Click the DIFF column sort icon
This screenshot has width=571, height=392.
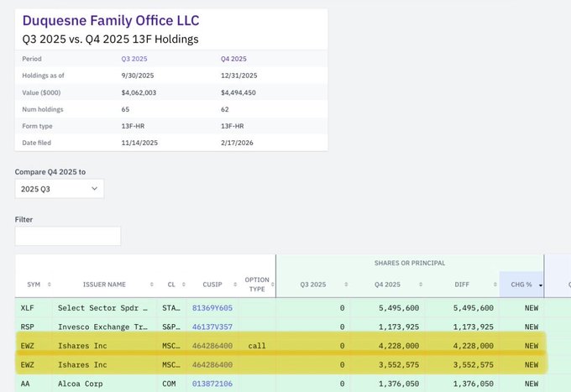pos(489,285)
